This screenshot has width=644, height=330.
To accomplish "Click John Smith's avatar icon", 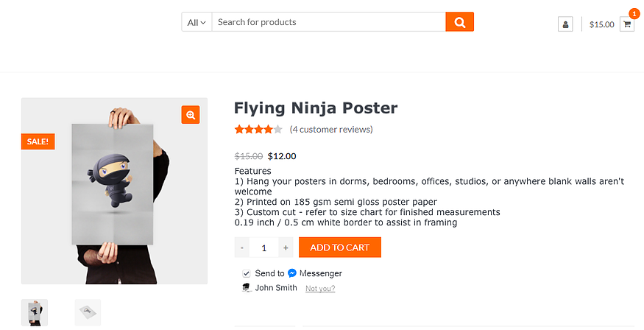I will click(x=247, y=288).
